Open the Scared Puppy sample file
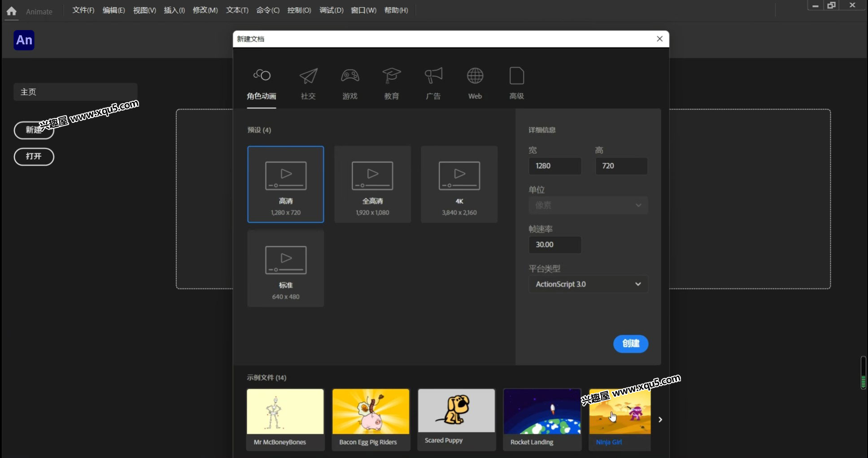868x458 pixels. coord(457,419)
